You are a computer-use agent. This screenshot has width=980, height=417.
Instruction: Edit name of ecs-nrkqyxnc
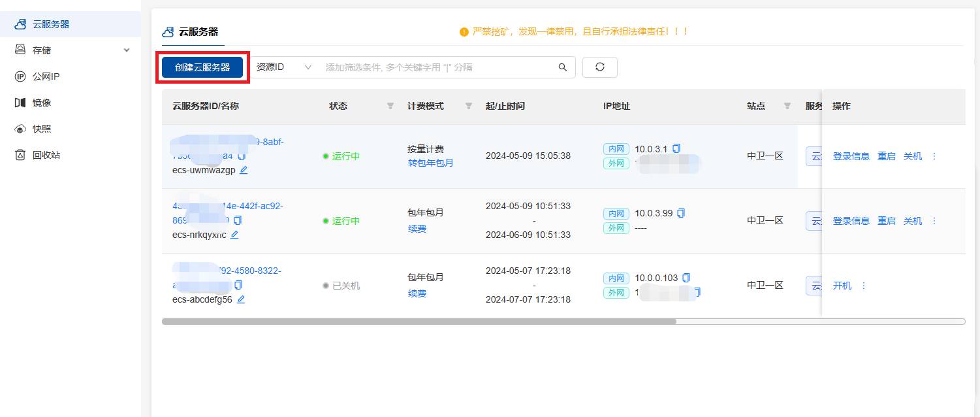coord(234,235)
